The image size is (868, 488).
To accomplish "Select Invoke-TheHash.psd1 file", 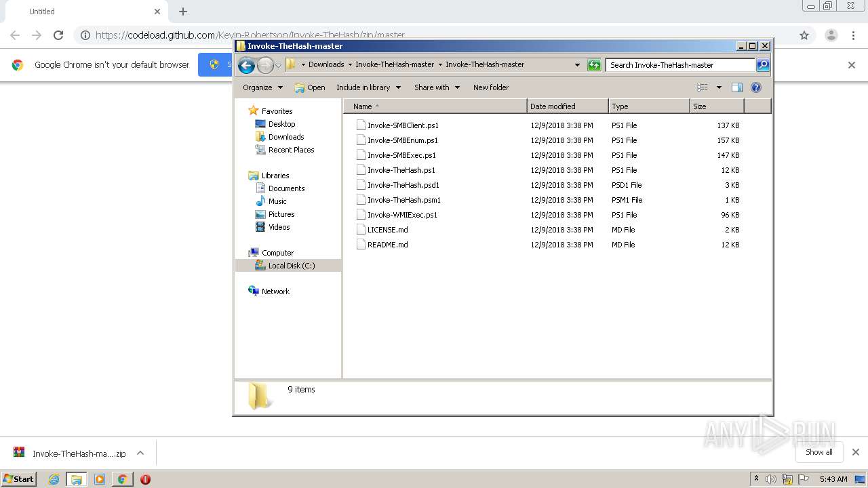I will pyautogui.click(x=403, y=185).
